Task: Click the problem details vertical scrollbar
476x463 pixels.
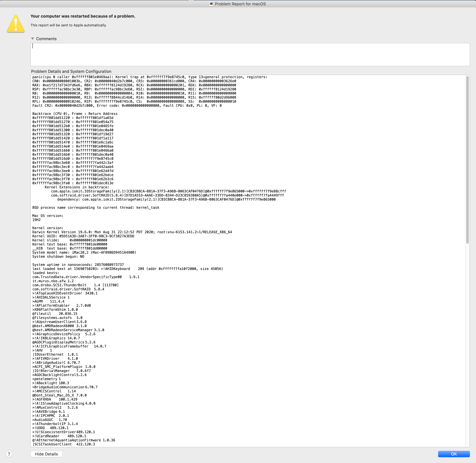Action: pyautogui.click(x=467, y=160)
